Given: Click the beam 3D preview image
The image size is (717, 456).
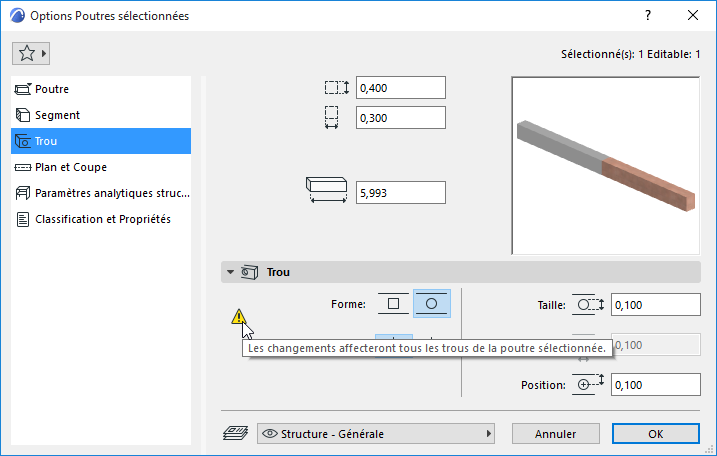Looking at the screenshot, I should pyautogui.click(x=603, y=166).
